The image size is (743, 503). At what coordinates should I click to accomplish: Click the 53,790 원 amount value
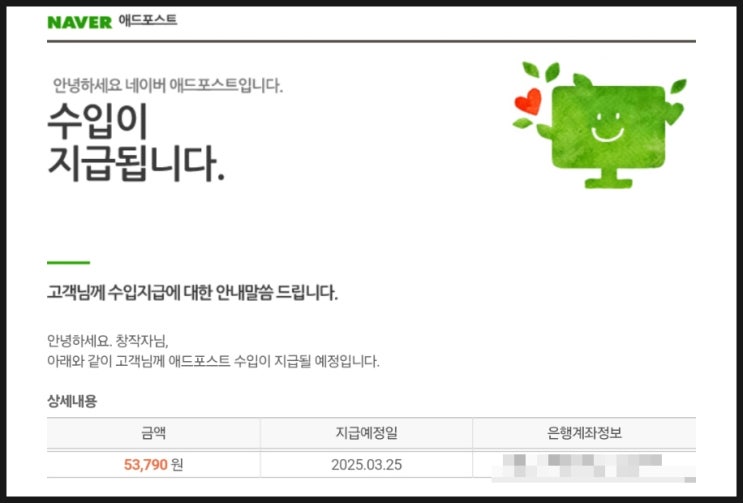[154, 465]
